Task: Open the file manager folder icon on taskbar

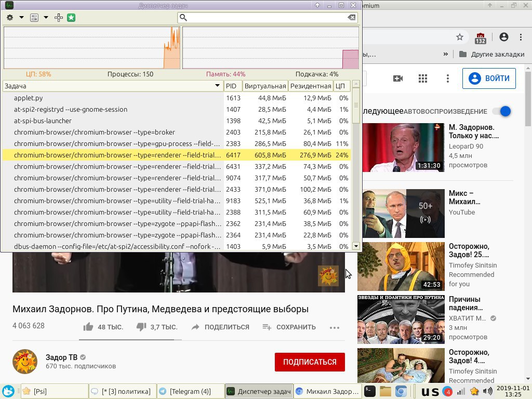Action: 385,391
